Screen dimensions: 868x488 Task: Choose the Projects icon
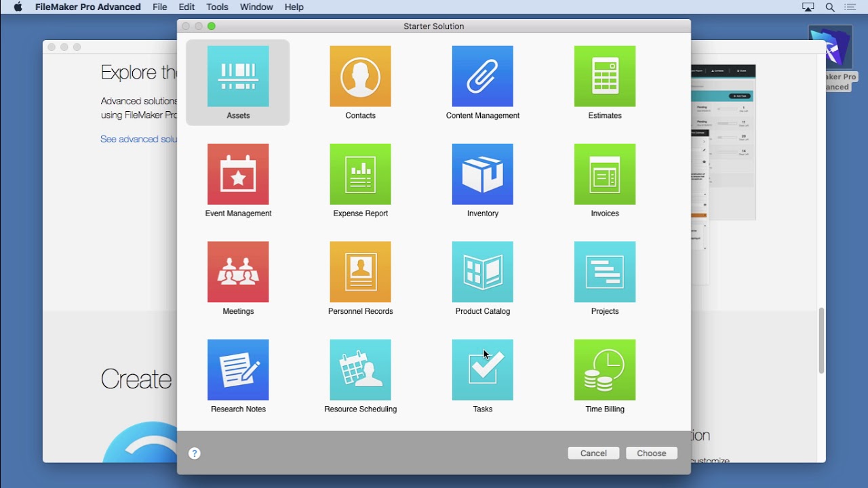click(605, 272)
